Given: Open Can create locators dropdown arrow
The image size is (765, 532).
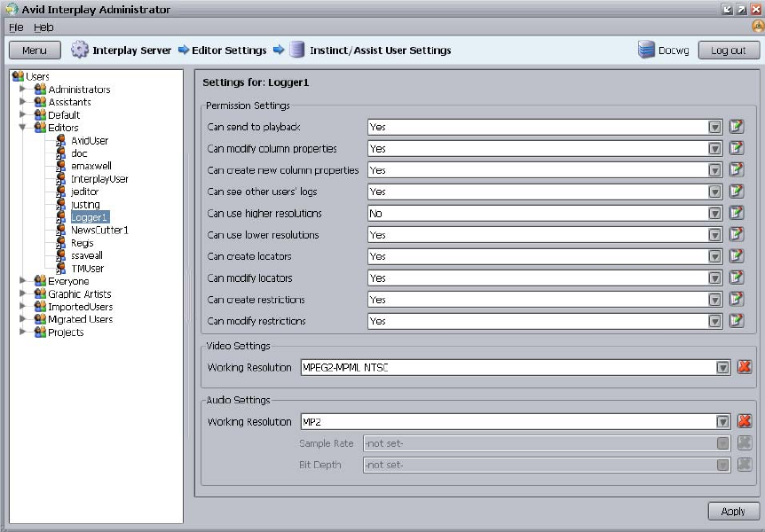Looking at the screenshot, I should [x=714, y=256].
